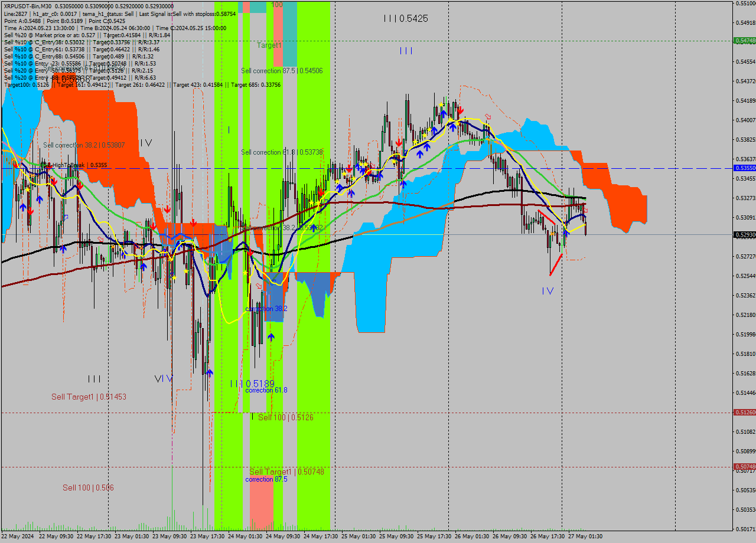Screen dimensions: 756x543
Task: Click the '25 May 17:30' time axis label
Action: coord(435,537)
